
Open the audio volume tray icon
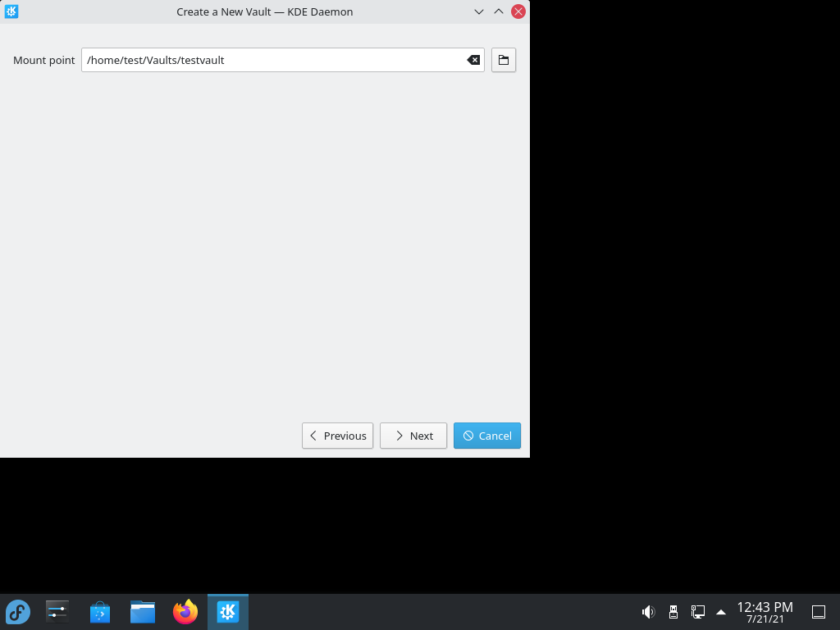tap(648, 612)
